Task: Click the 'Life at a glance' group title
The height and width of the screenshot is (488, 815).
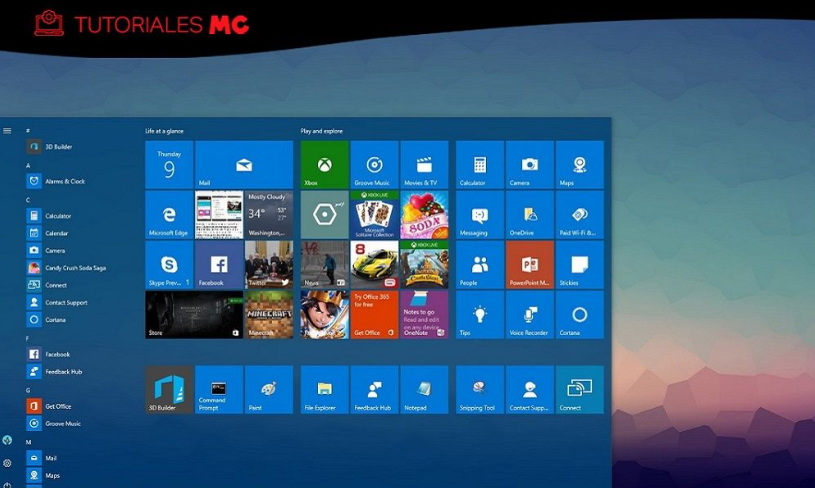Action: pos(164,131)
